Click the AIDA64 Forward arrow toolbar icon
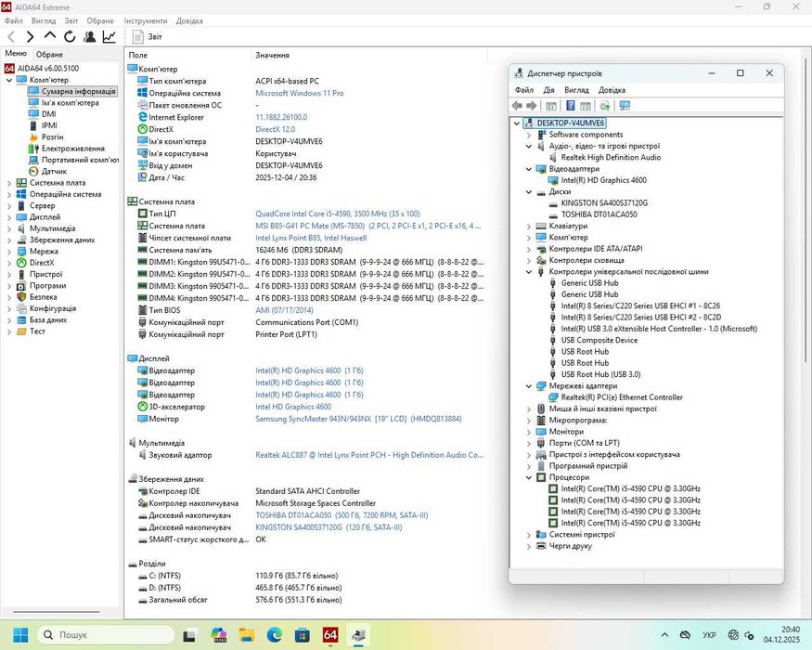 (30, 37)
